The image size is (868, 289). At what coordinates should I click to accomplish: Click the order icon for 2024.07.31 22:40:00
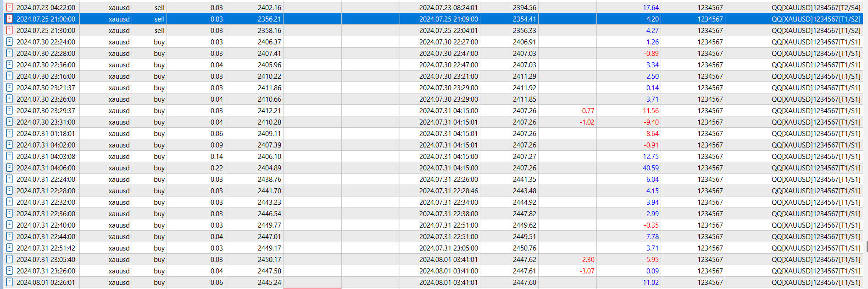(x=9, y=225)
